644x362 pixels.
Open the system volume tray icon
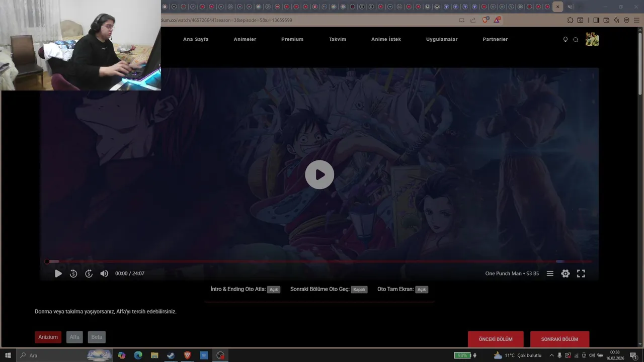pyautogui.click(x=592, y=355)
